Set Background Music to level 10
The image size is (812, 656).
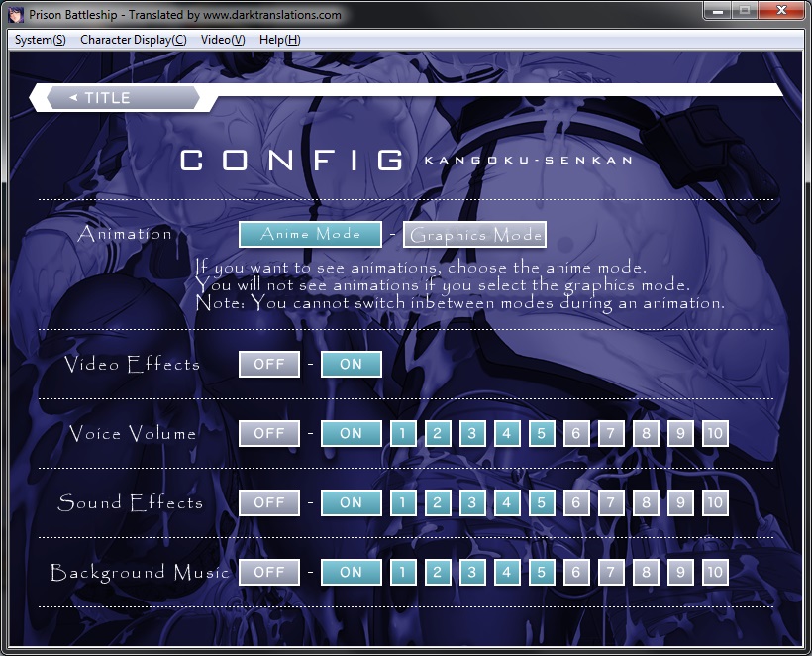[715, 572]
